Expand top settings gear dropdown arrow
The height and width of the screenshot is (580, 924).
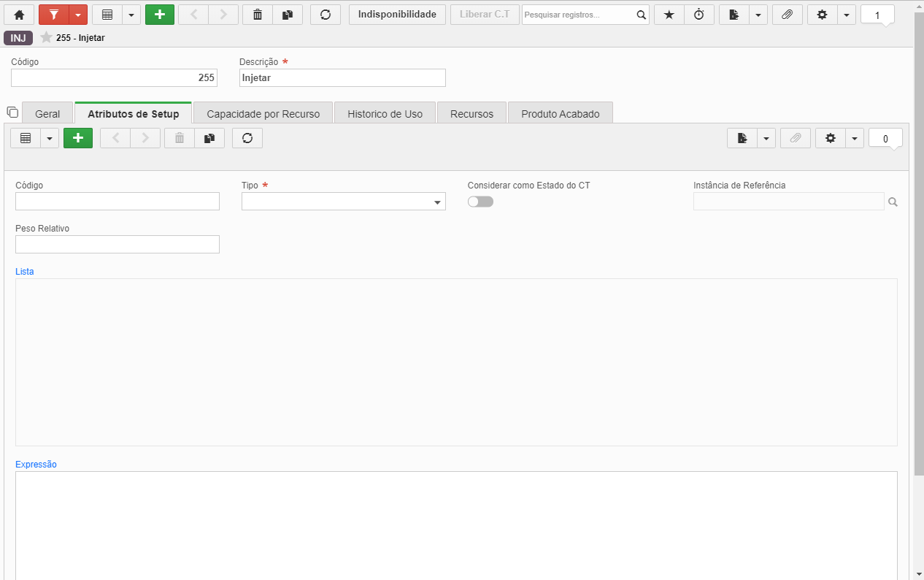(847, 15)
